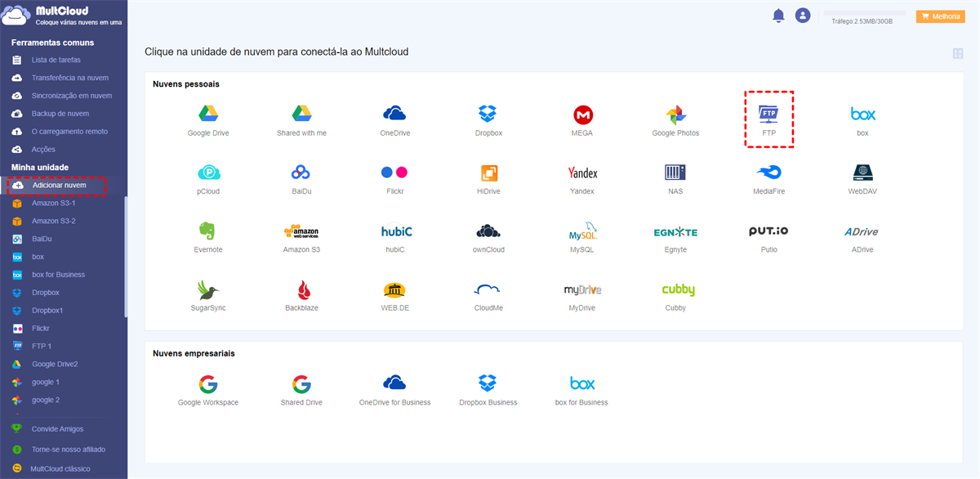Click the Melhoria upgrade button
The height and width of the screenshot is (479, 980).
point(941,16)
